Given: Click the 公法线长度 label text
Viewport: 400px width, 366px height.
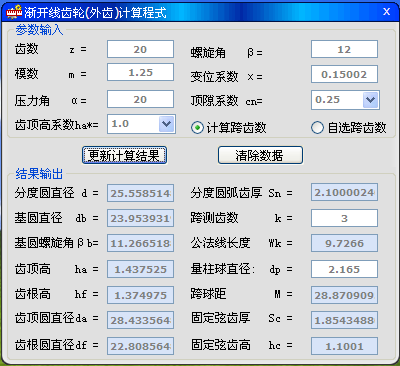Looking at the screenshot, I should (220, 243).
